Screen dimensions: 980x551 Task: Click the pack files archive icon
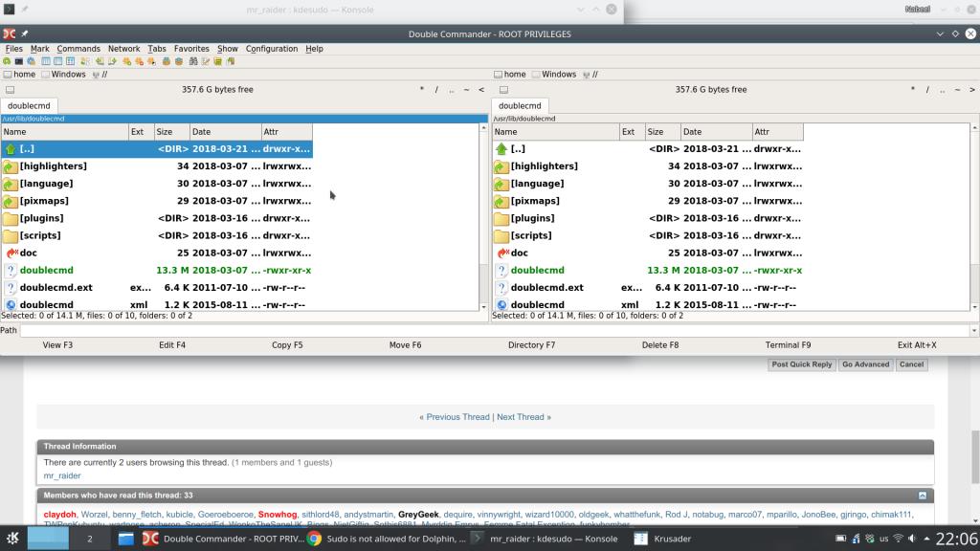point(167,61)
